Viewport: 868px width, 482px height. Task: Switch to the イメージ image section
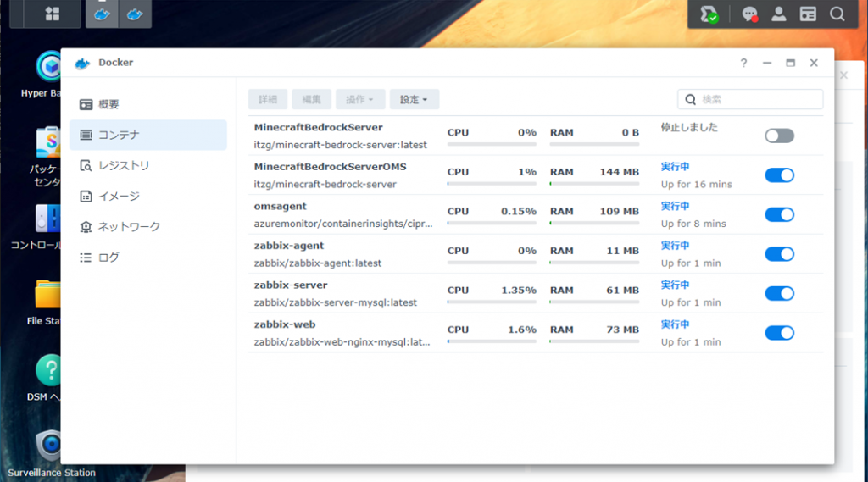[x=148, y=196]
